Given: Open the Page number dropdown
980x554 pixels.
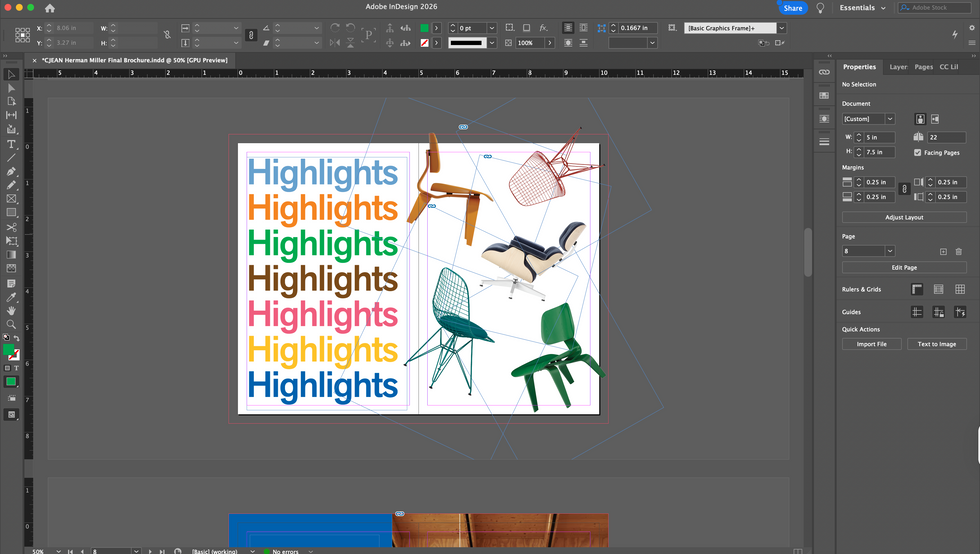Looking at the screenshot, I should (x=890, y=251).
